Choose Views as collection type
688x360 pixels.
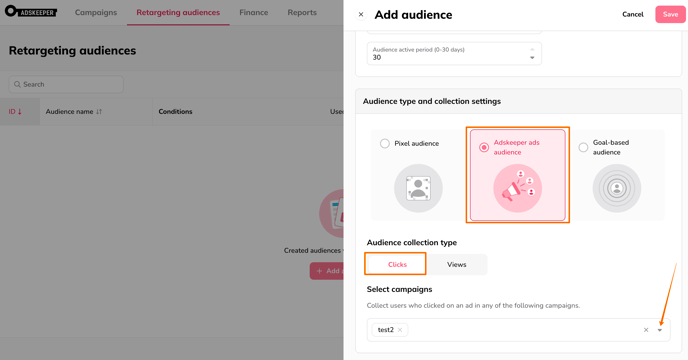[457, 264]
